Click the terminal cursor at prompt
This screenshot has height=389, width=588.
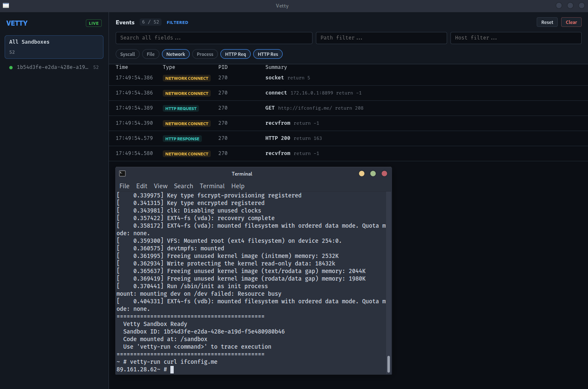coord(172,370)
